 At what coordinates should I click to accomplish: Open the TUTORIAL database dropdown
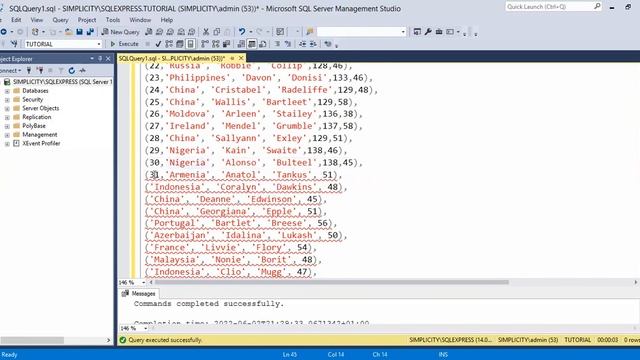[x=99, y=44]
